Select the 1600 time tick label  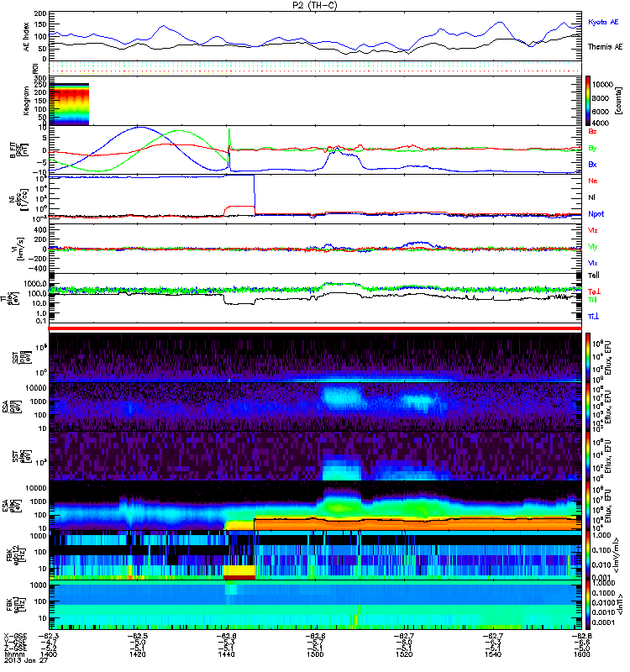[x=581, y=654]
